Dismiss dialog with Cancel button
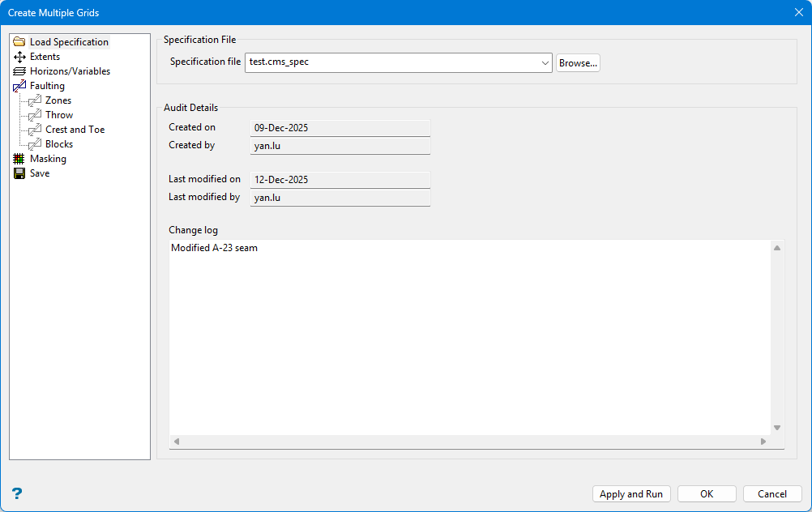 771,494
